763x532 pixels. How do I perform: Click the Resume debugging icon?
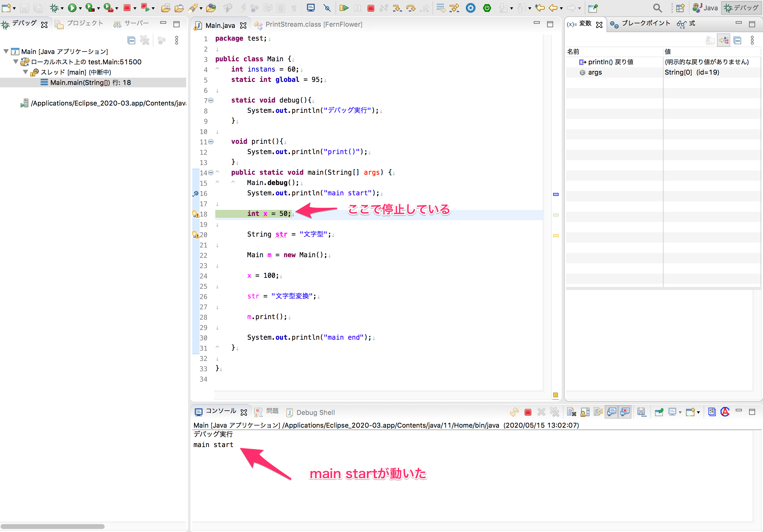[x=344, y=8]
